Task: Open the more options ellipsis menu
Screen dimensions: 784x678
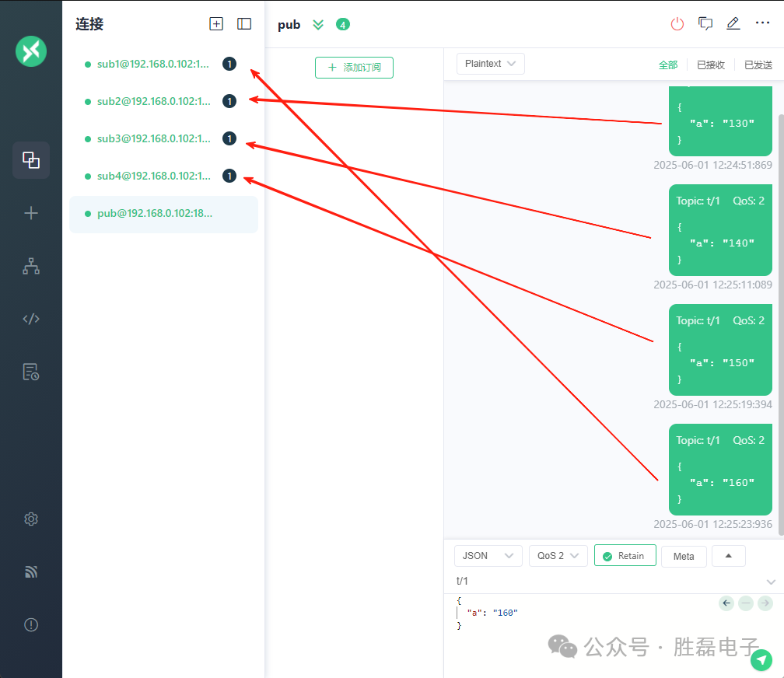Action: (x=762, y=23)
